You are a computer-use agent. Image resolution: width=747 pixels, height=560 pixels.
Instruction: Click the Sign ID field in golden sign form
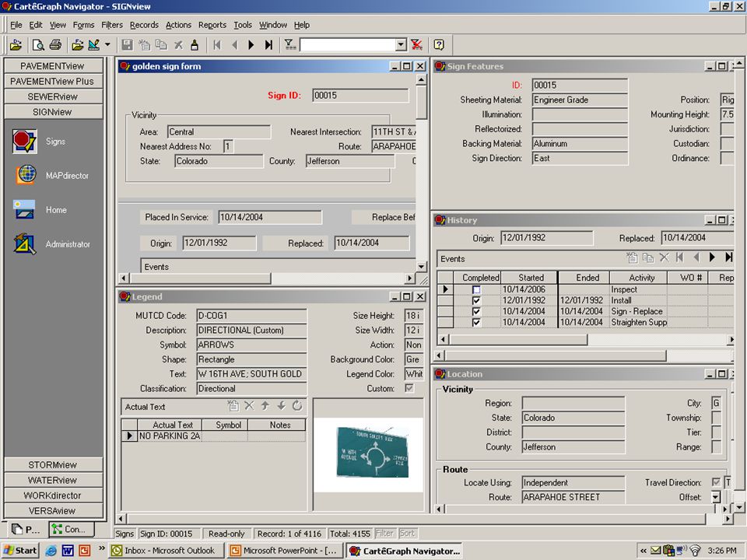pyautogui.click(x=360, y=95)
